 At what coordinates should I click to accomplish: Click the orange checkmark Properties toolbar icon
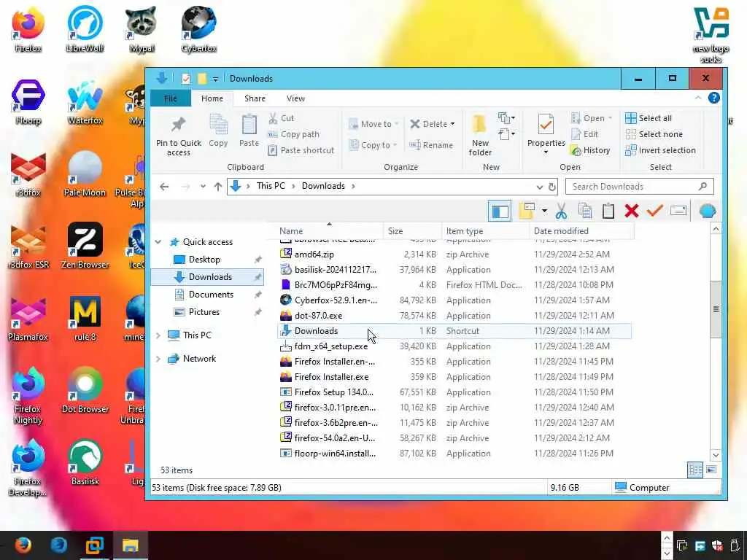tap(654, 211)
